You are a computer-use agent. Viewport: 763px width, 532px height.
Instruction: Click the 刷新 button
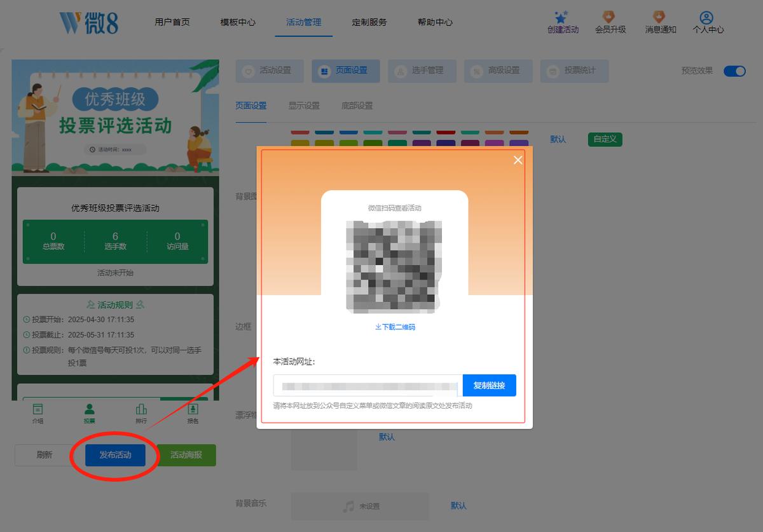click(x=44, y=455)
